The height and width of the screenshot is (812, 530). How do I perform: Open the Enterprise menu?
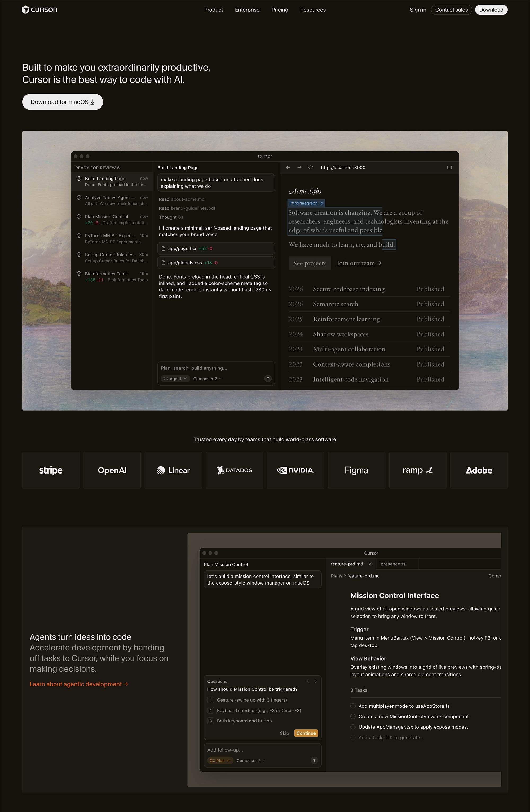(247, 10)
